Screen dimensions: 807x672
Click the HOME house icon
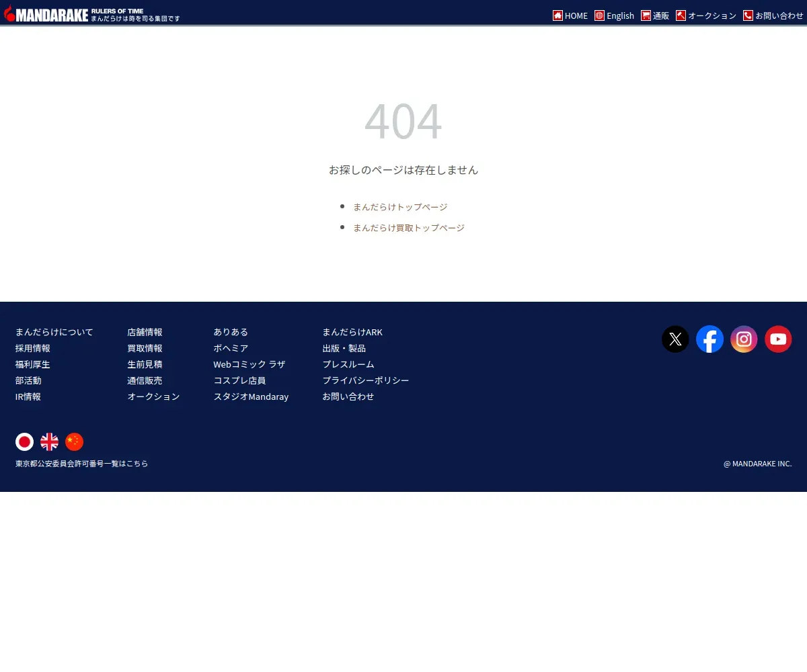pos(558,15)
